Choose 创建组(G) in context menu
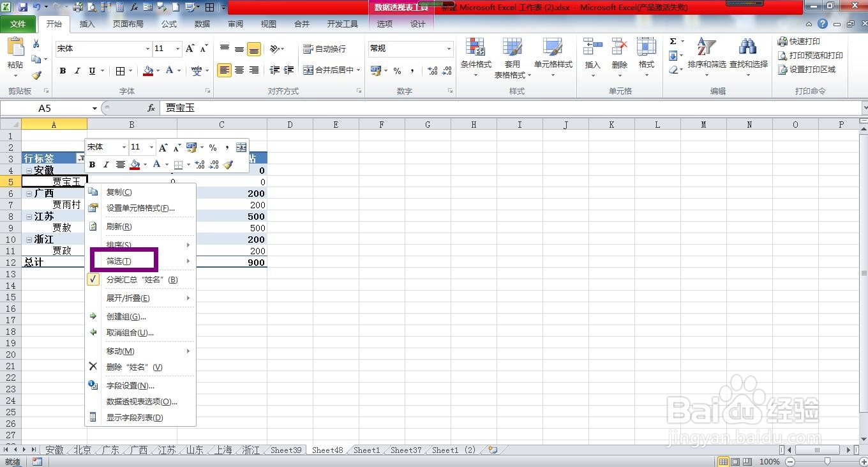 [140, 316]
